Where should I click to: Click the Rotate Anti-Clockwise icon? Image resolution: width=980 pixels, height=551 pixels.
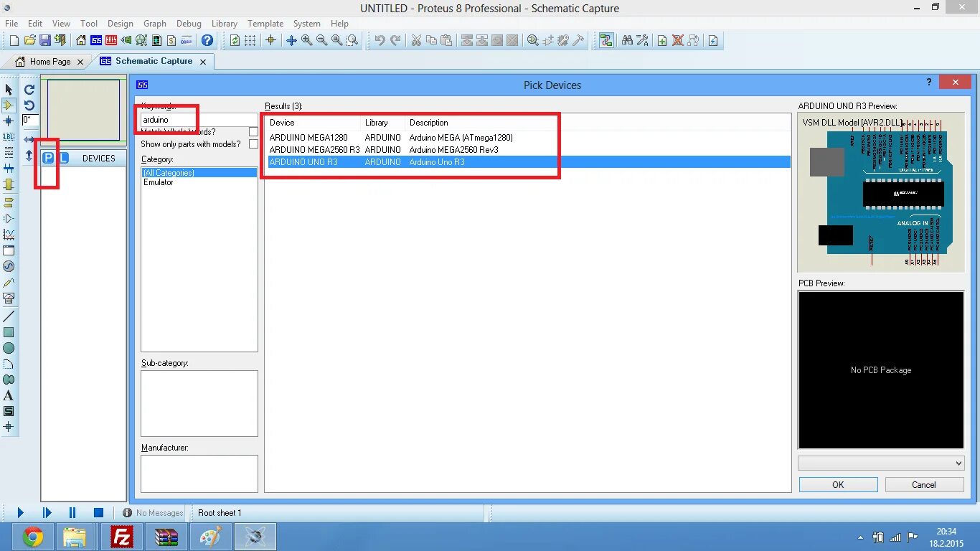(29, 105)
